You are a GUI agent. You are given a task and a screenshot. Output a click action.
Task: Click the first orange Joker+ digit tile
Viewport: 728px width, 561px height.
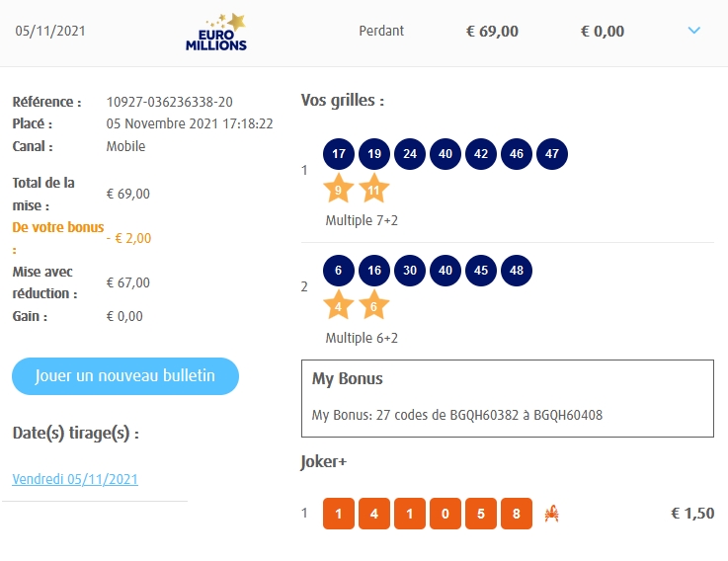coord(339,514)
